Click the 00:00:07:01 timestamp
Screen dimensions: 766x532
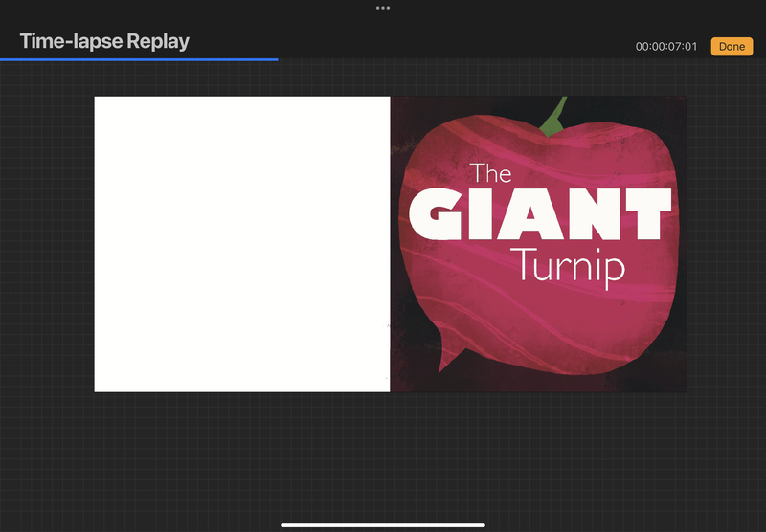click(x=665, y=47)
